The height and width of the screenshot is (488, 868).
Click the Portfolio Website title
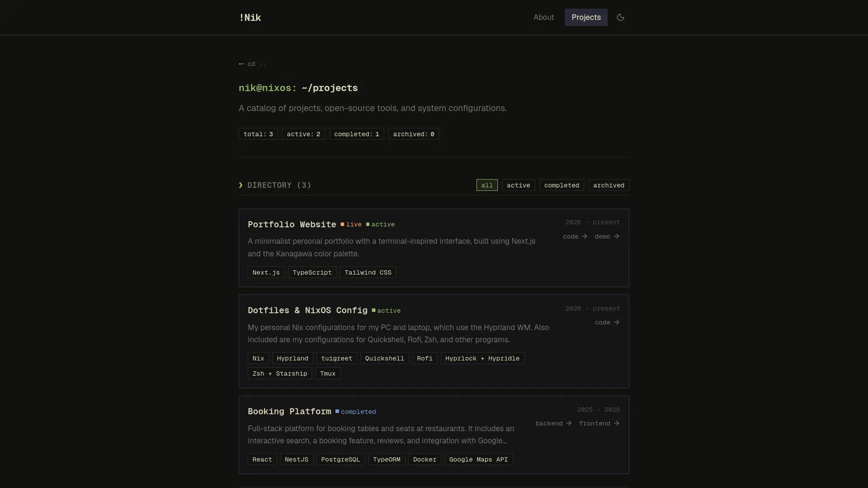292,224
